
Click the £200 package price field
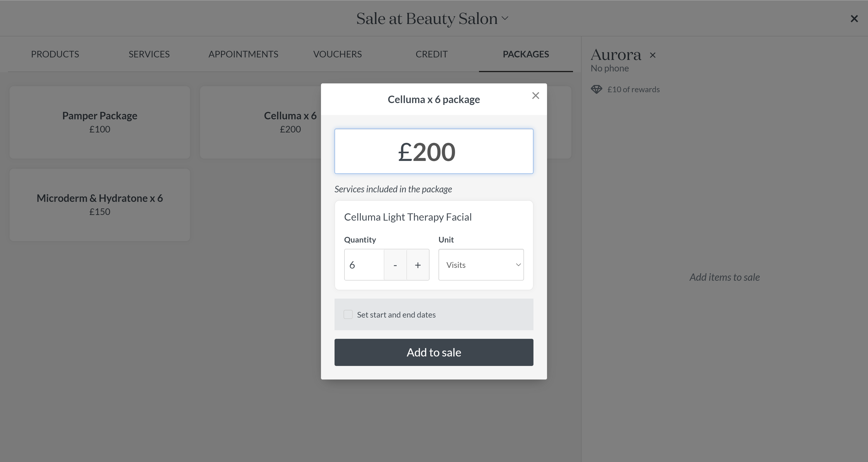click(x=434, y=151)
